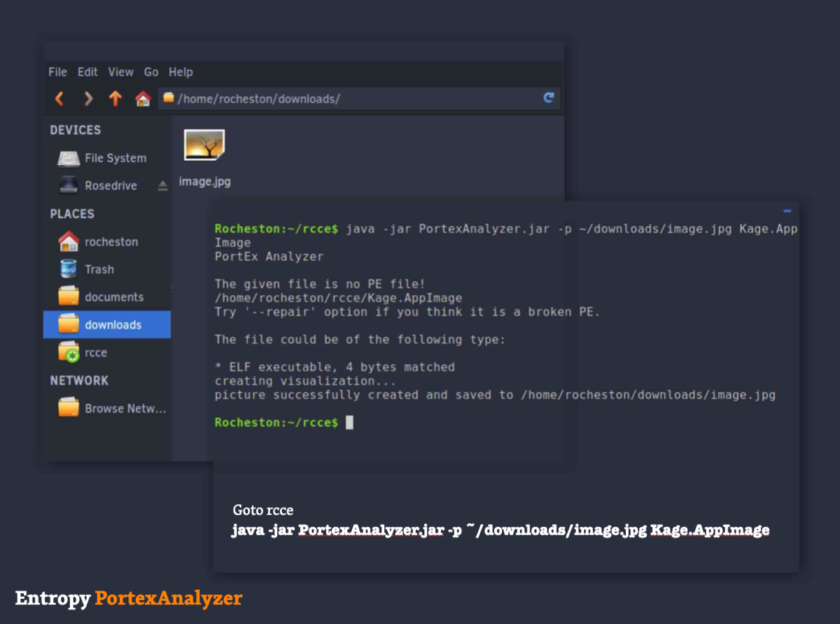Select the downloads folder in Places

[113, 325]
